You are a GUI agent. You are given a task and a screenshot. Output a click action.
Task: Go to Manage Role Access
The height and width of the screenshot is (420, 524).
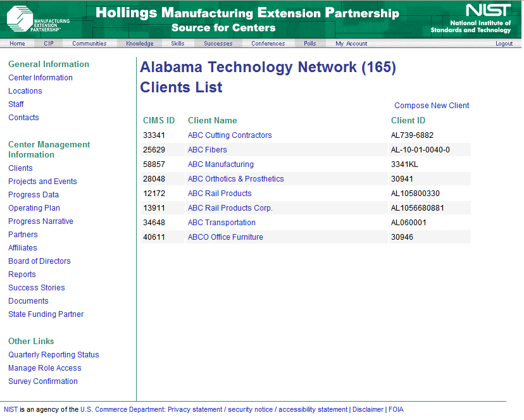pyautogui.click(x=45, y=368)
